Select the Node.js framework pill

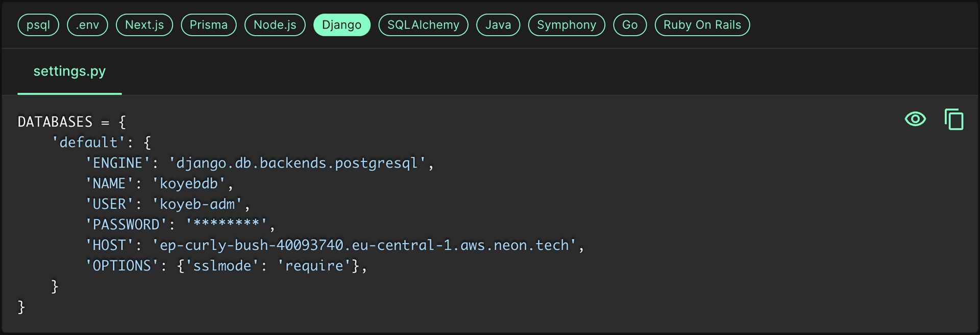pos(275,25)
